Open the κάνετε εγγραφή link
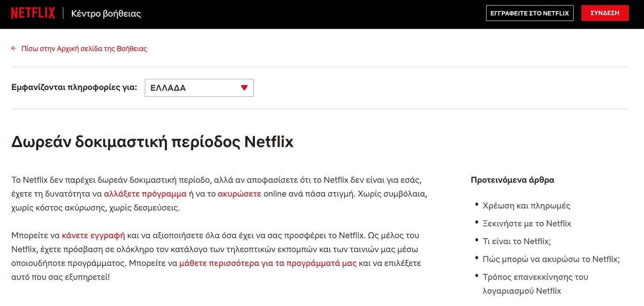The height and width of the screenshot is (306, 644). click(x=93, y=235)
